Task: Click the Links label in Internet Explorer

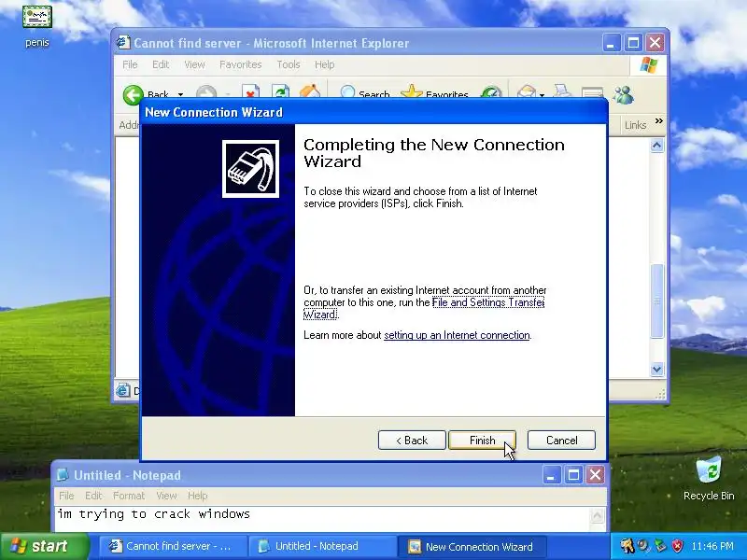Action: tap(635, 125)
